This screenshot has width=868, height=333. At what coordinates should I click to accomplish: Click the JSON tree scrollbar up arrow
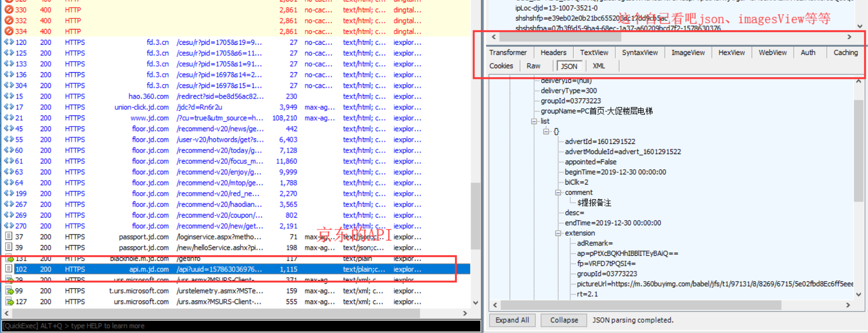coord(858,80)
